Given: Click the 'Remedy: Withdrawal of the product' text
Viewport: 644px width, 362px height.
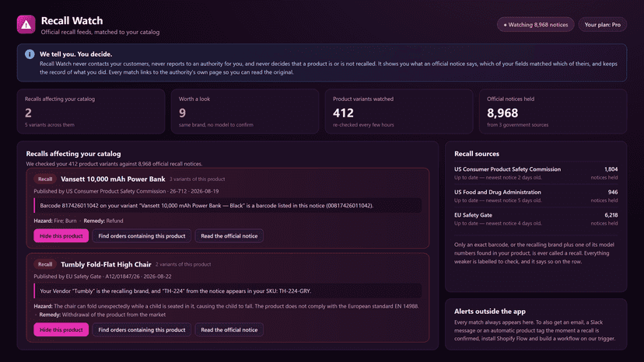Looking at the screenshot, I should [102, 315].
